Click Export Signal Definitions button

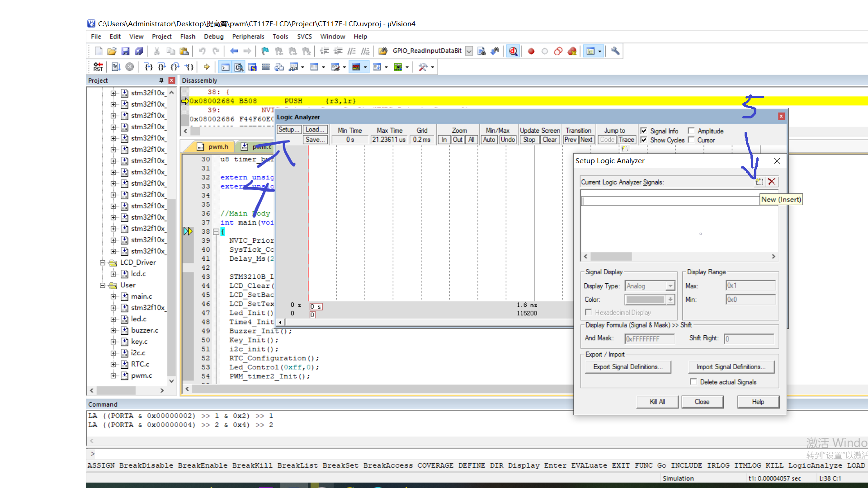point(627,367)
